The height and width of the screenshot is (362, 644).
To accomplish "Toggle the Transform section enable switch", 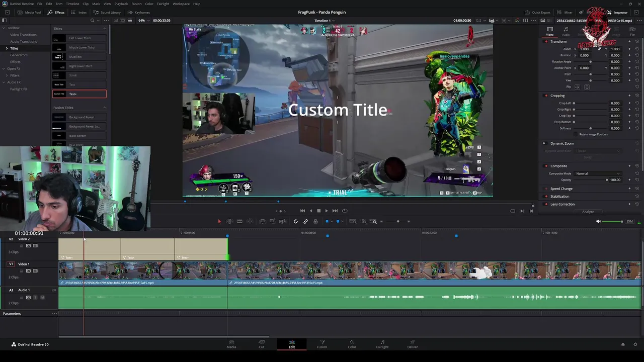I will tap(546, 42).
